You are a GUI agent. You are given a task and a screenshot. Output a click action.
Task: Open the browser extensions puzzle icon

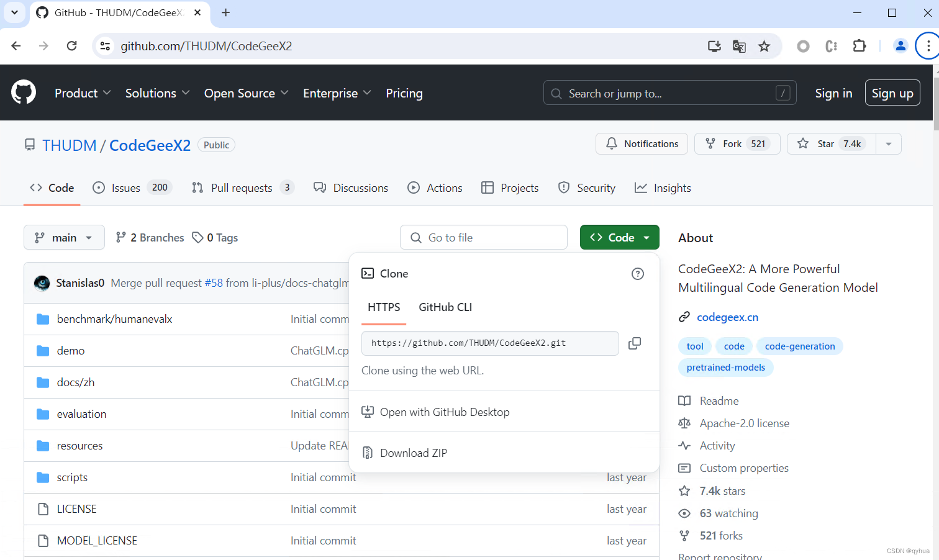point(860,46)
